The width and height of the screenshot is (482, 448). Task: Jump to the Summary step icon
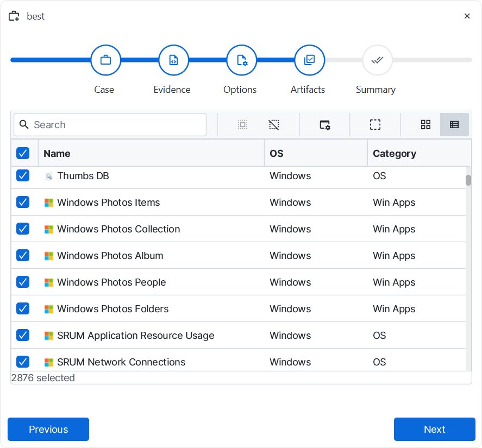[377, 60]
